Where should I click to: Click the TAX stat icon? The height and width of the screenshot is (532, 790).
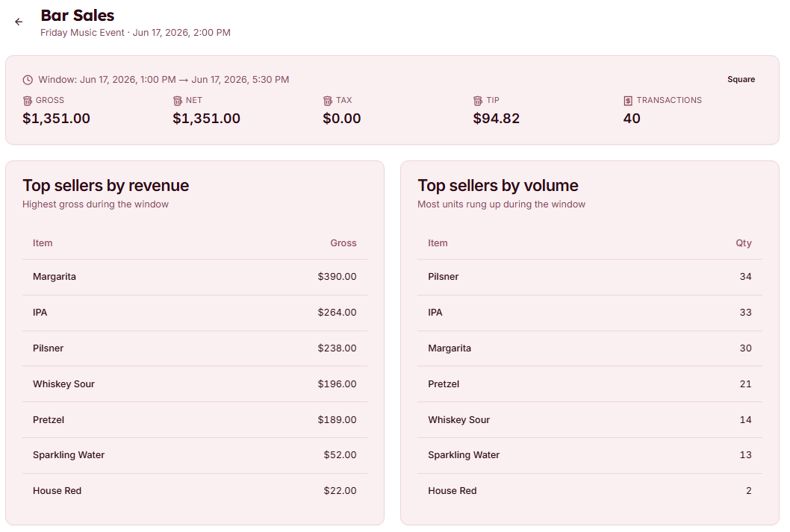pyautogui.click(x=328, y=101)
